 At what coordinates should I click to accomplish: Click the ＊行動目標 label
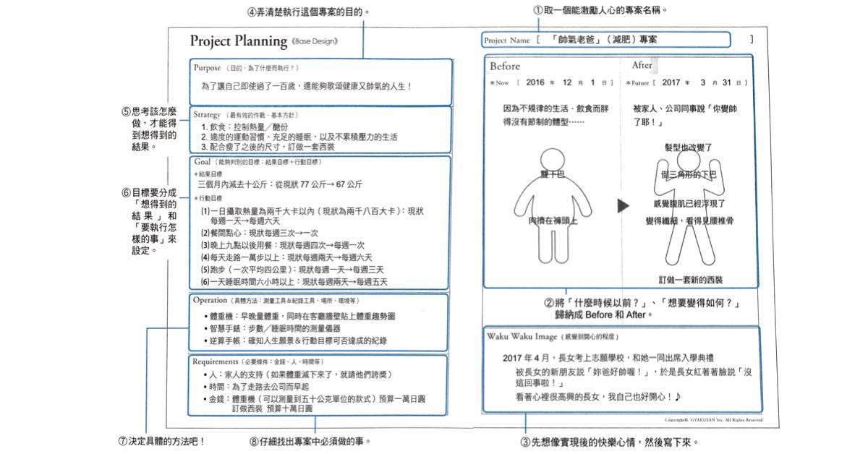[x=209, y=198]
